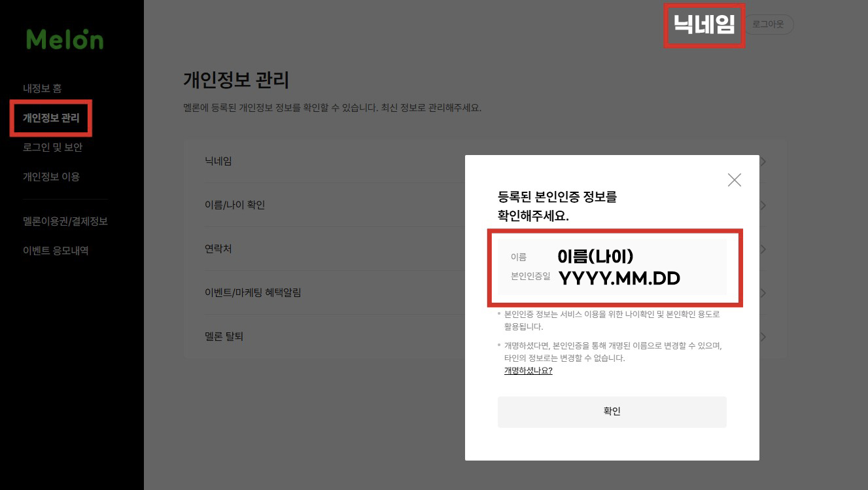View 이벤트 응모내역 in sidebar
This screenshot has width=868, height=490.
[x=56, y=251]
